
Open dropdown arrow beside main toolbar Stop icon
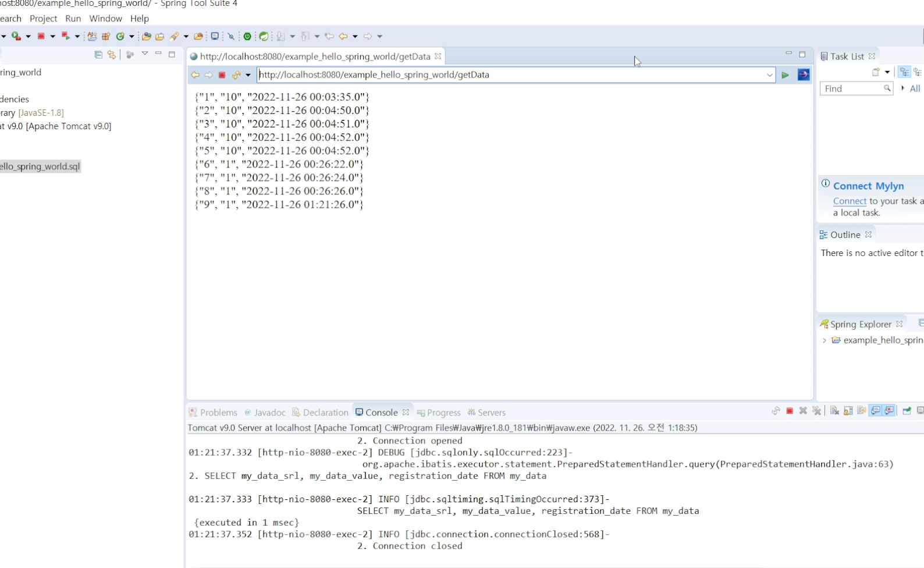[53, 36]
